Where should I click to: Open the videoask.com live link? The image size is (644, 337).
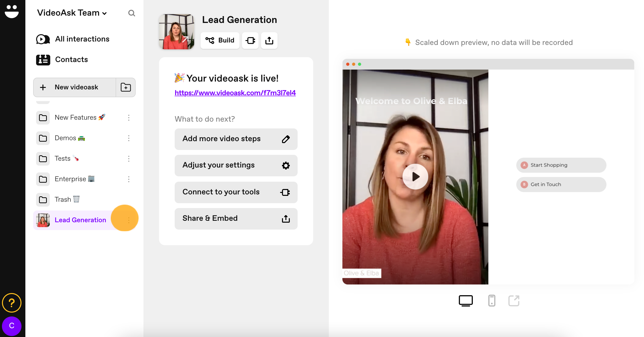pyautogui.click(x=235, y=93)
